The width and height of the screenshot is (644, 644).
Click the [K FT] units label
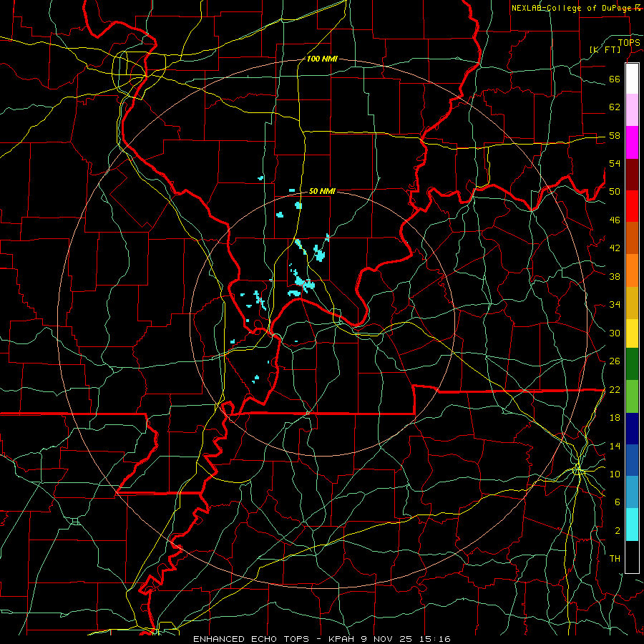[x=605, y=49]
